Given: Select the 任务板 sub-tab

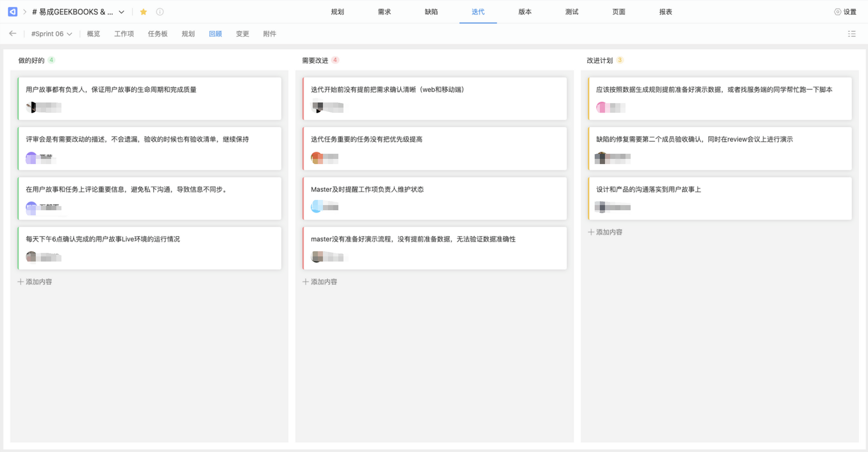Looking at the screenshot, I should [x=158, y=34].
